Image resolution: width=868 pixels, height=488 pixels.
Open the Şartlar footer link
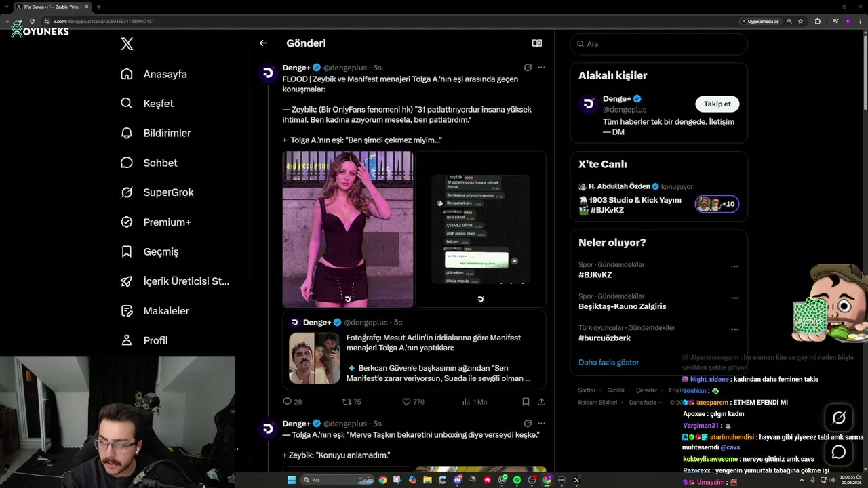click(587, 390)
